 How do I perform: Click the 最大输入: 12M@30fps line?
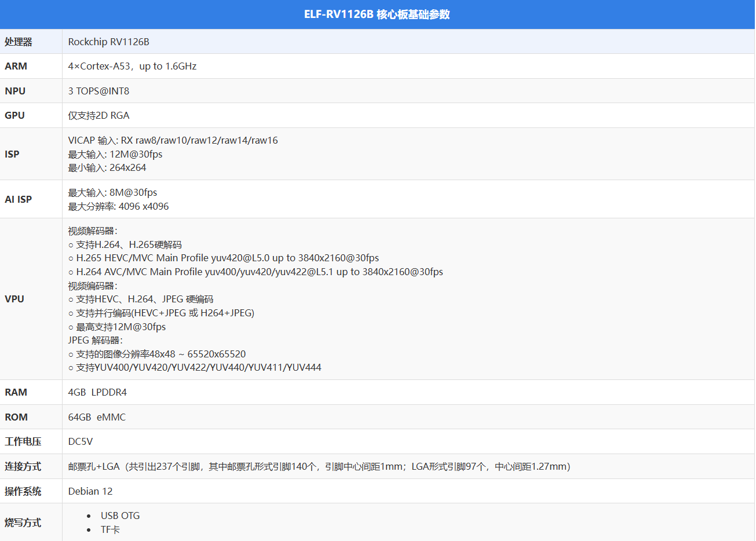(115, 154)
